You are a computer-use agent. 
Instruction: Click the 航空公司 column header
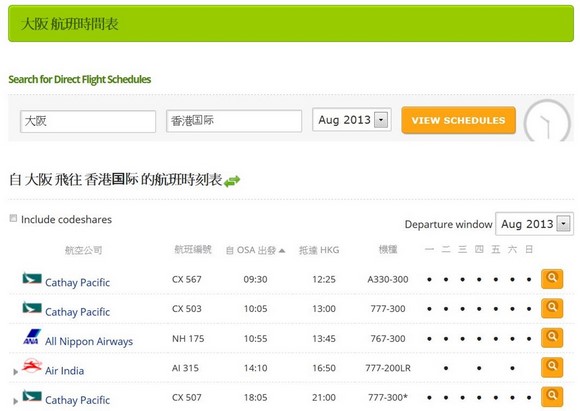coord(83,250)
